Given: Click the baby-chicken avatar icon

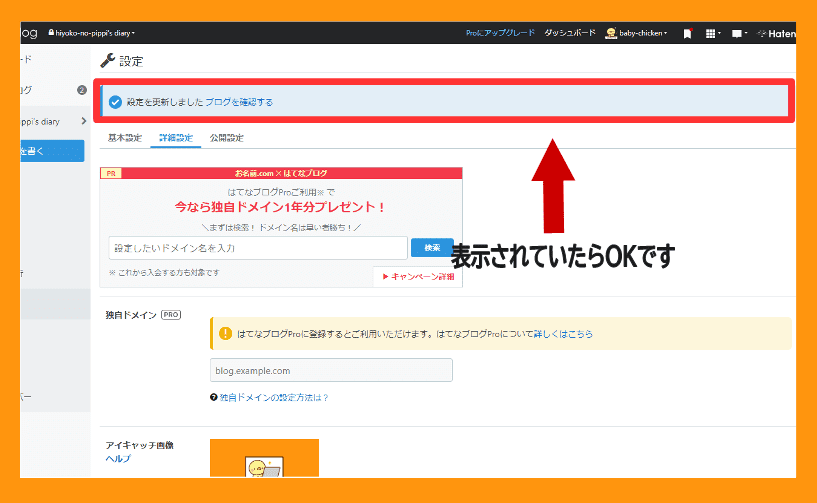Looking at the screenshot, I should pyautogui.click(x=611, y=33).
